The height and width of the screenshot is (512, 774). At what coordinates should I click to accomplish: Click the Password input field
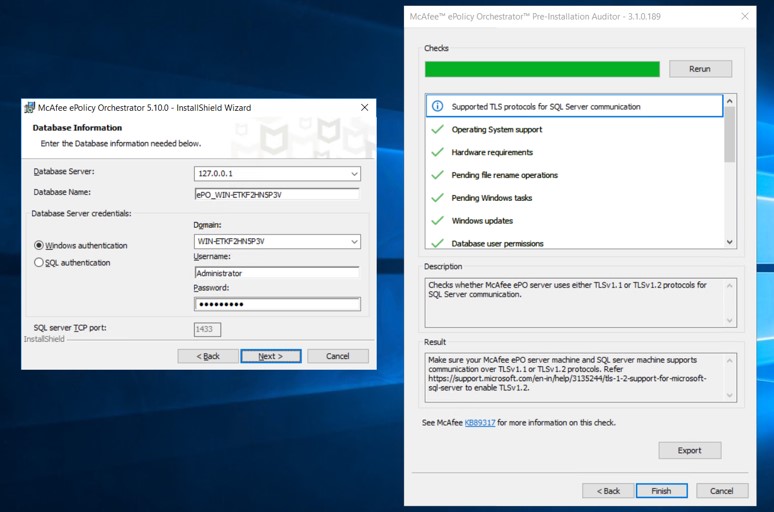(277, 304)
